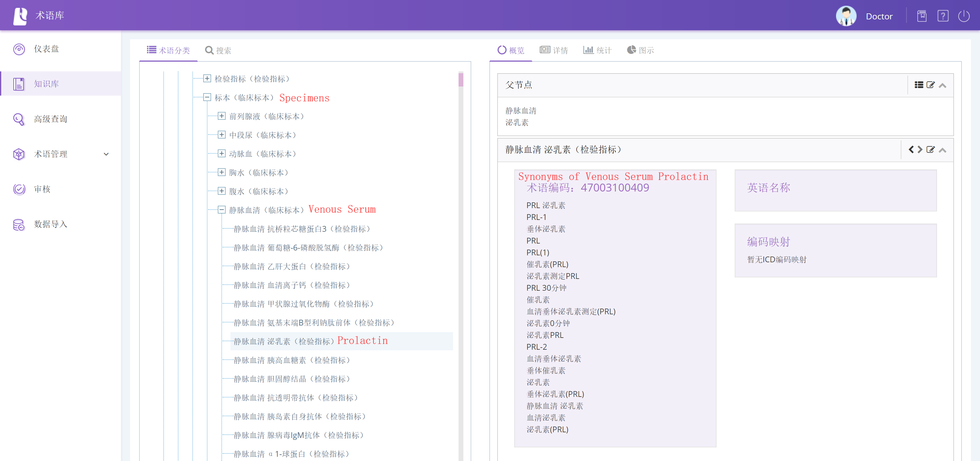The height and width of the screenshot is (461, 980).
Task: Open 数据导入 in sidebar
Action: (61, 224)
